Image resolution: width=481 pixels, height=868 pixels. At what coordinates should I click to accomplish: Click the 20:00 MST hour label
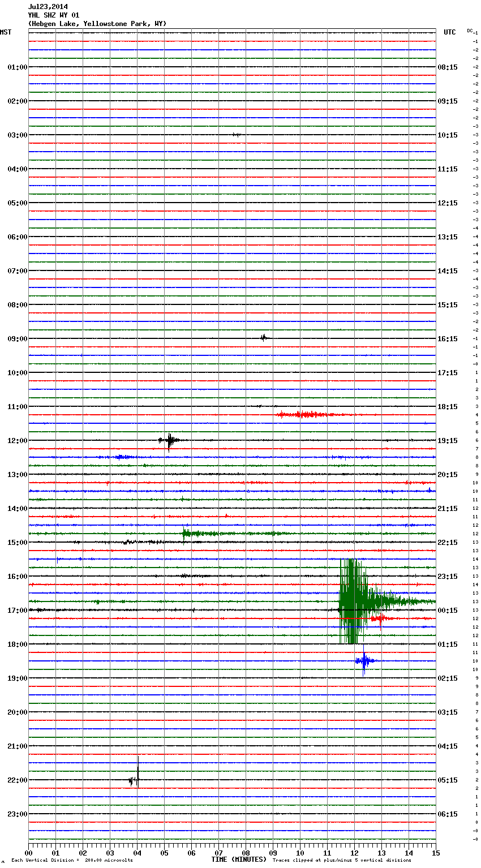18,712
